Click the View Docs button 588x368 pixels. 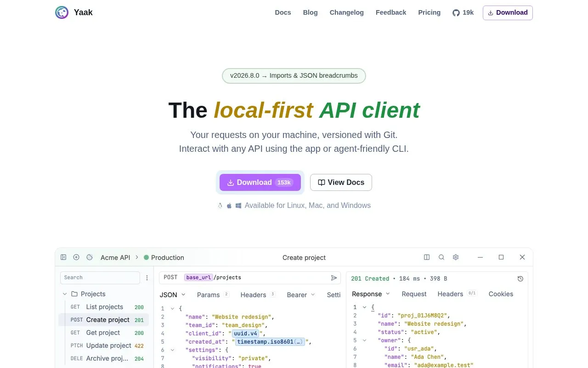[341, 183]
